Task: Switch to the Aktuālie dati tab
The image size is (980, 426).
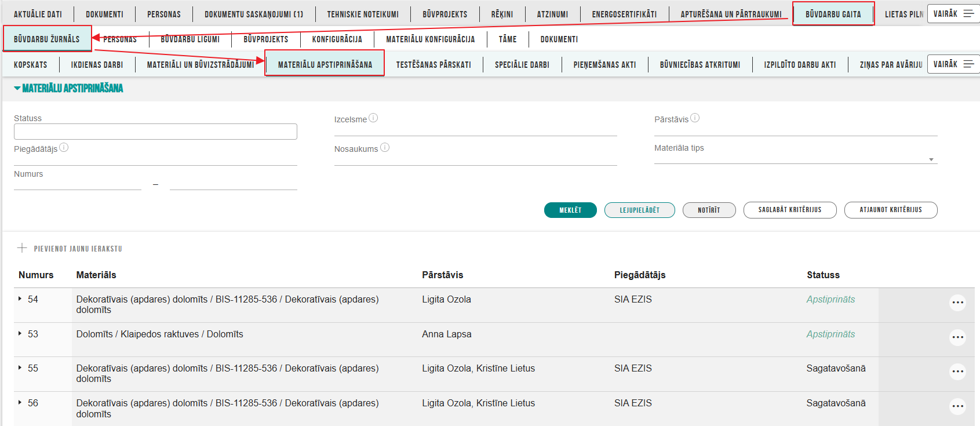Action: click(x=38, y=14)
